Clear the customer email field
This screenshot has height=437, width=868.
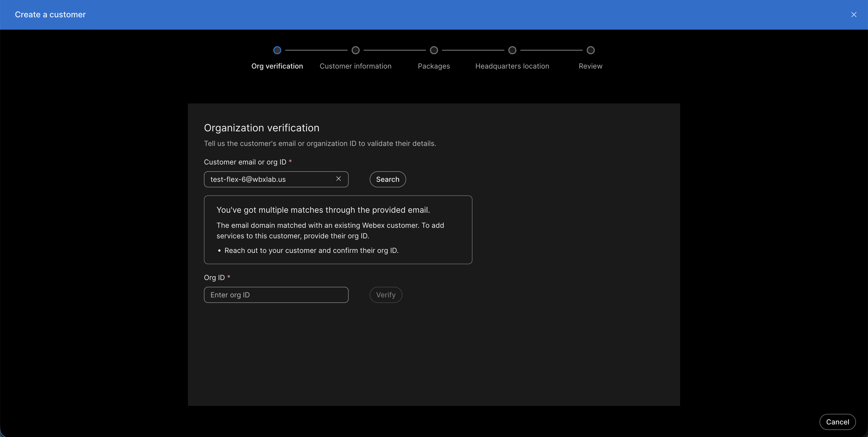coord(339,179)
